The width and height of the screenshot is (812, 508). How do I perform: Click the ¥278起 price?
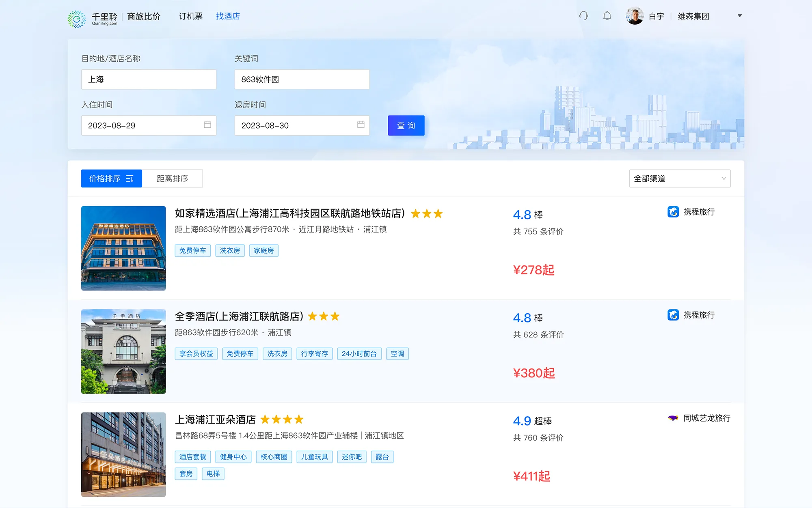(533, 270)
